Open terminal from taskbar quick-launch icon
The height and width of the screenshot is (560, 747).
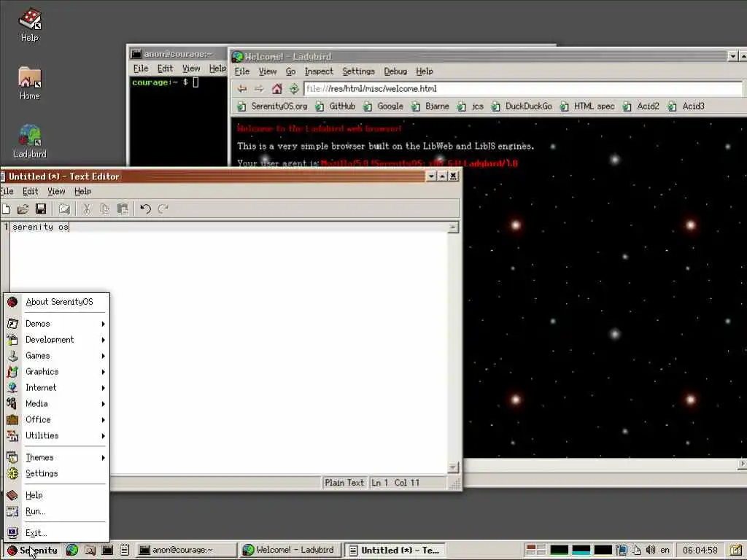click(x=107, y=550)
